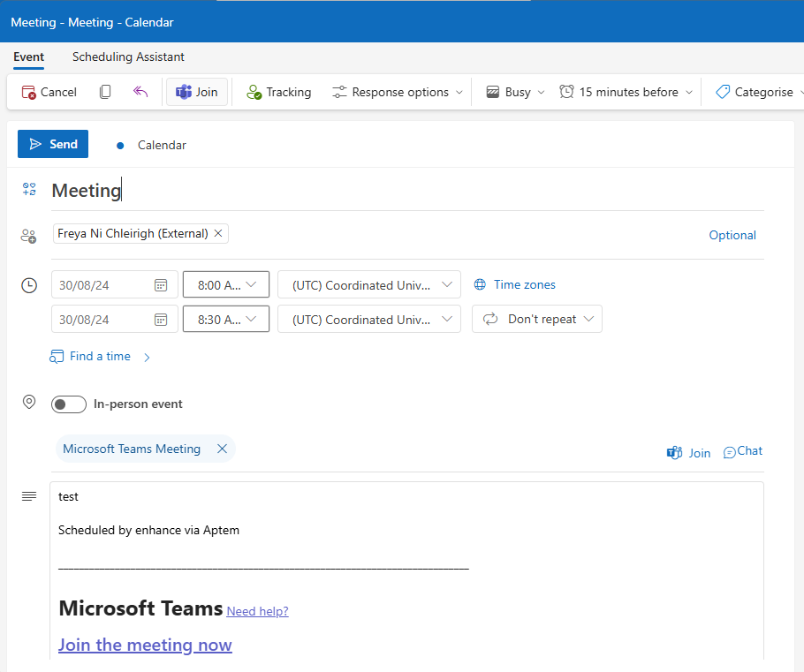
Task: Open the Busy status dropdown
Action: (x=515, y=92)
